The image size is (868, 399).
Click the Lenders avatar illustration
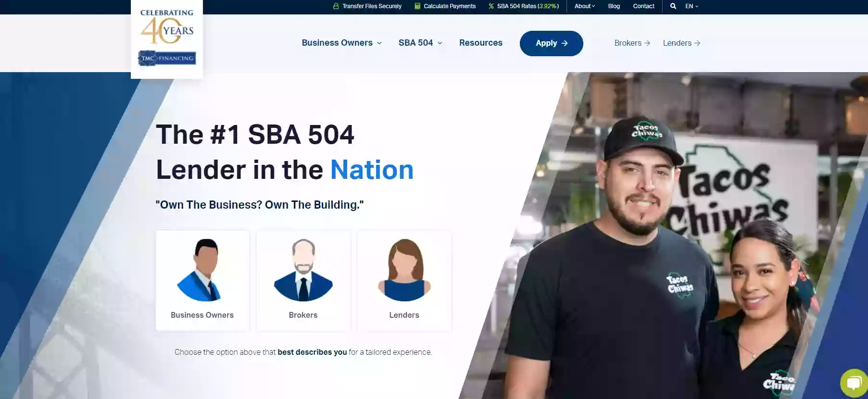click(x=404, y=270)
